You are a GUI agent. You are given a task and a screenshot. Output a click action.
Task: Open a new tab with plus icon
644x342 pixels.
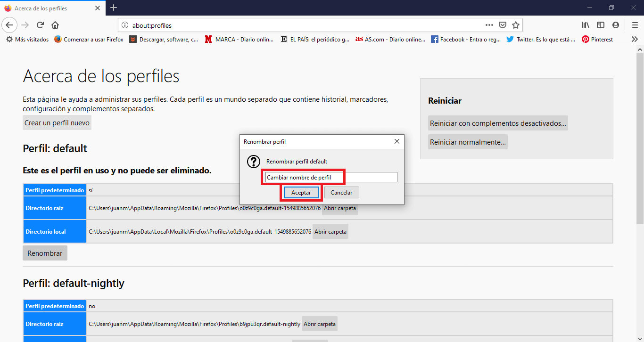tap(114, 8)
